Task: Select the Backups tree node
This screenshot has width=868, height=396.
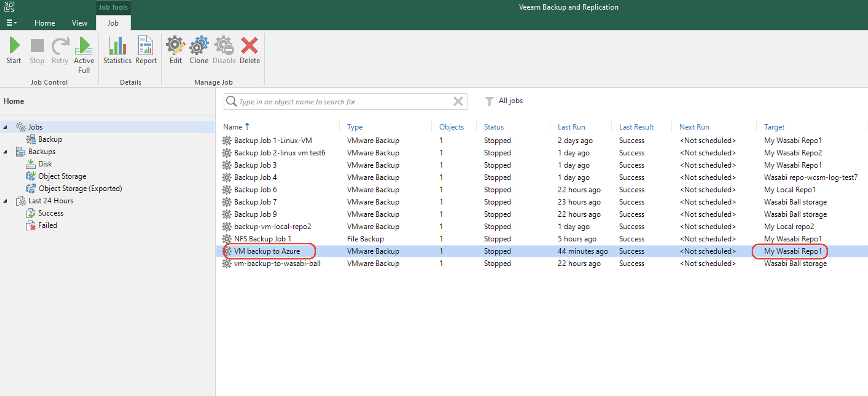Action: point(41,152)
